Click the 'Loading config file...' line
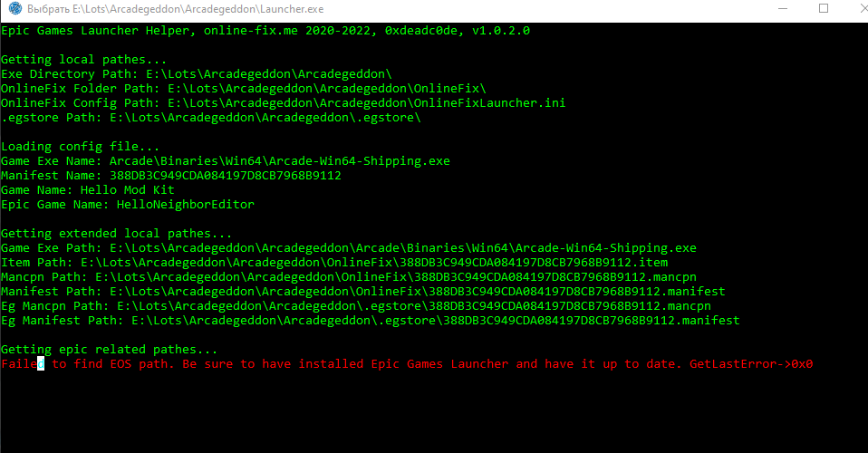This screenshot has width=868, height=453. click(81, 146)
